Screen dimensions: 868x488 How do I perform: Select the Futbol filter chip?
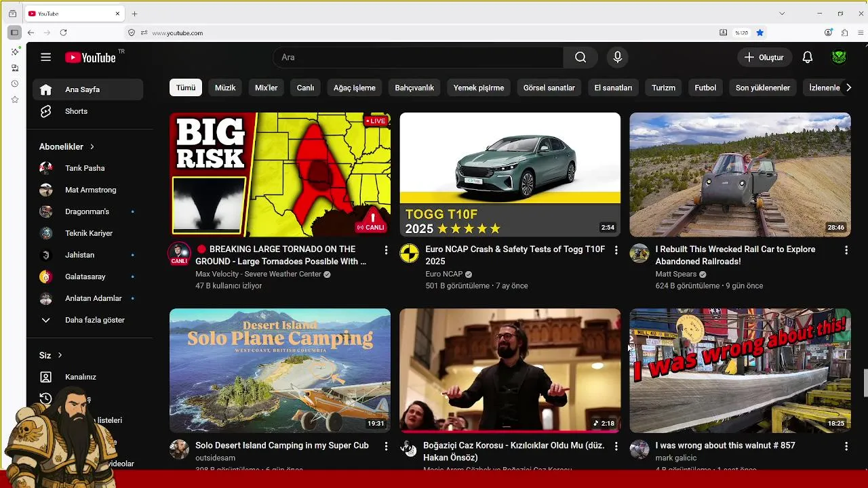tap(705, 87)
